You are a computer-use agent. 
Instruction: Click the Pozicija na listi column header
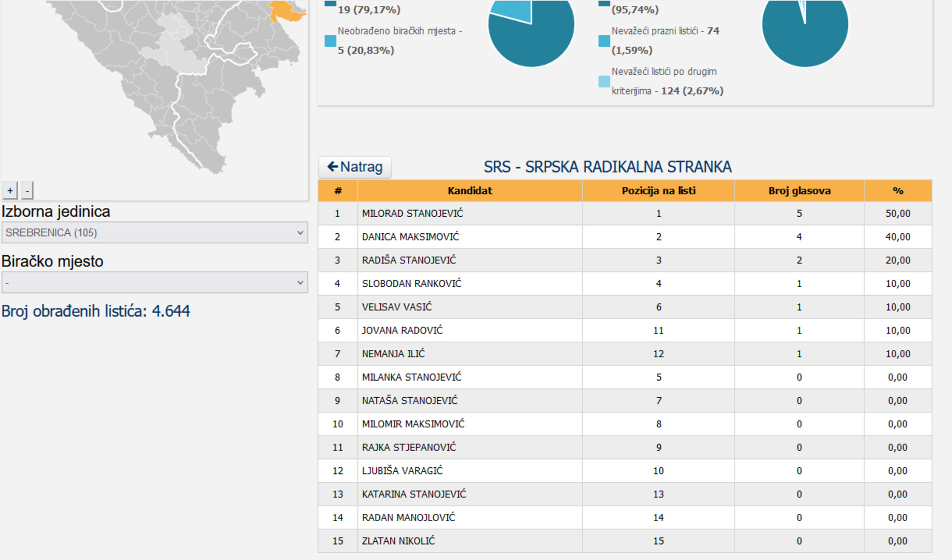tap(658, 191)
